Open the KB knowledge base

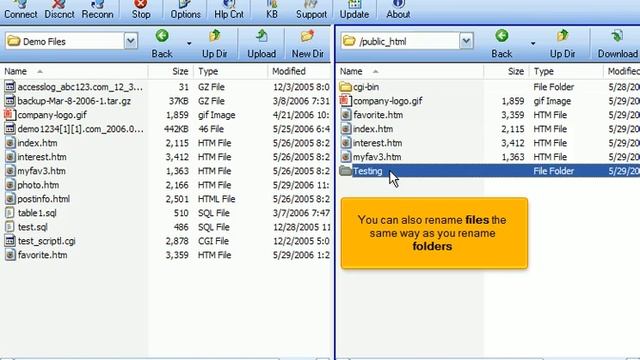tap(272, 10)
